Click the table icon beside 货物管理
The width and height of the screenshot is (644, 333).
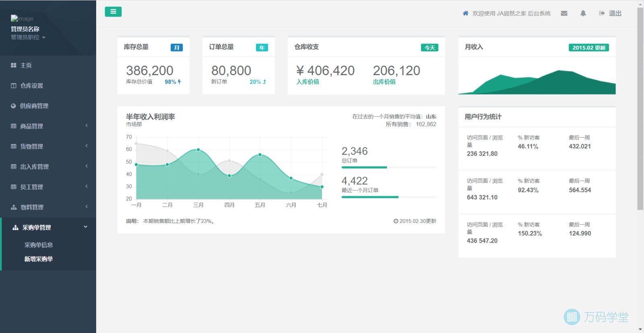click(x=14, y=146)
